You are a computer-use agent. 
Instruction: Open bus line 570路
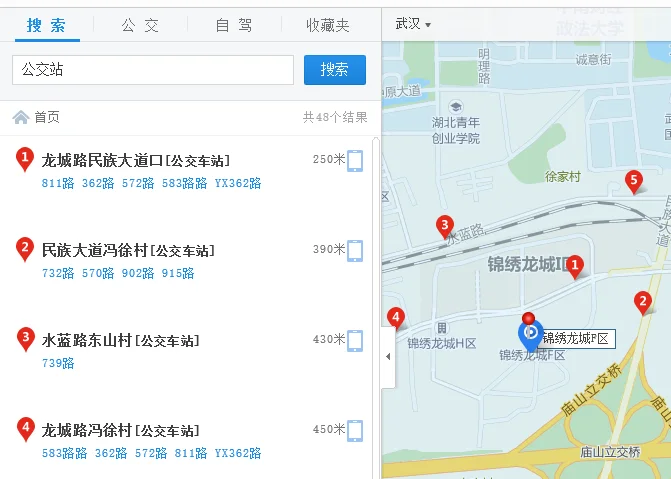pyautogui.click(x=98, y=273)
